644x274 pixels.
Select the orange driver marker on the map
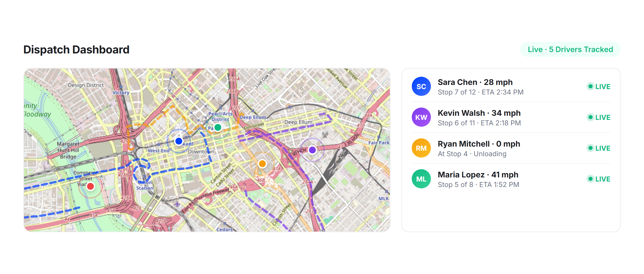click(262, 164)
